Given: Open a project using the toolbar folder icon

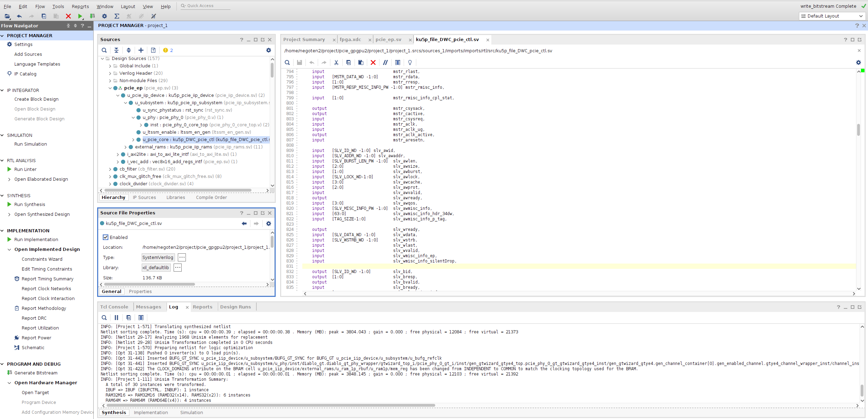Looking at the screenshot, I should 7,16.
